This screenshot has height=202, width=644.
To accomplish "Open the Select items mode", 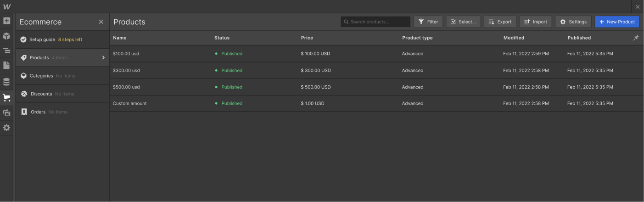I will point(463,22).
